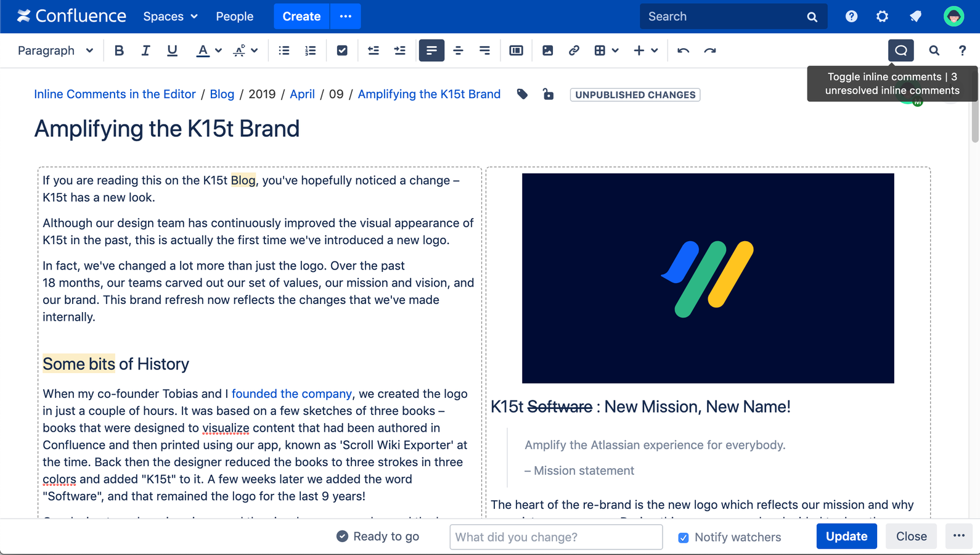
Task: Click the Unpublished Changes badge
Action: (x=635, y=95)
